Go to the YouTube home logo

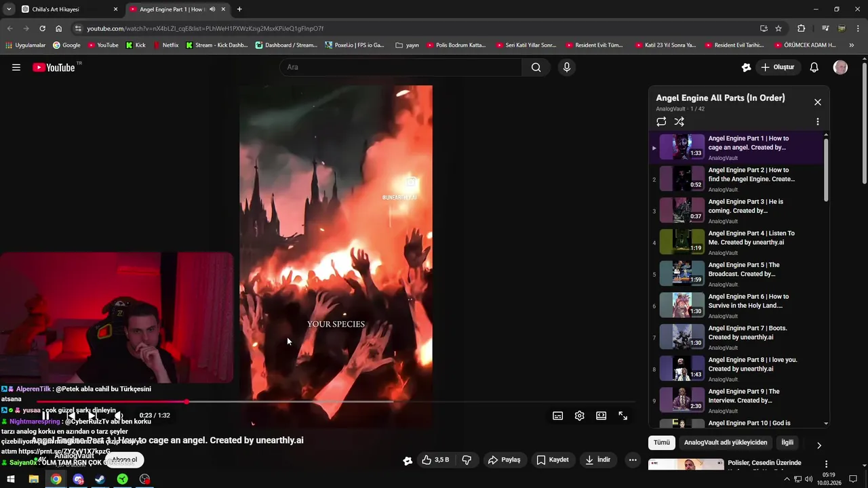point(54,67)
